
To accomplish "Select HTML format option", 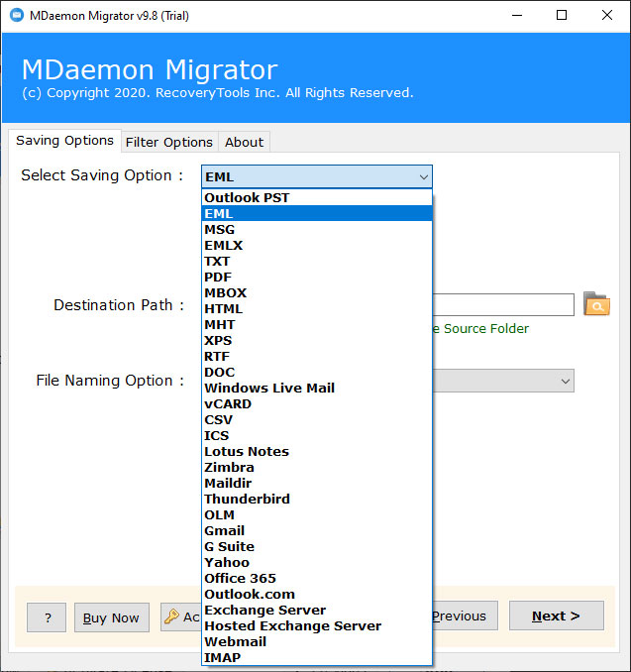I will pos(317,308).
